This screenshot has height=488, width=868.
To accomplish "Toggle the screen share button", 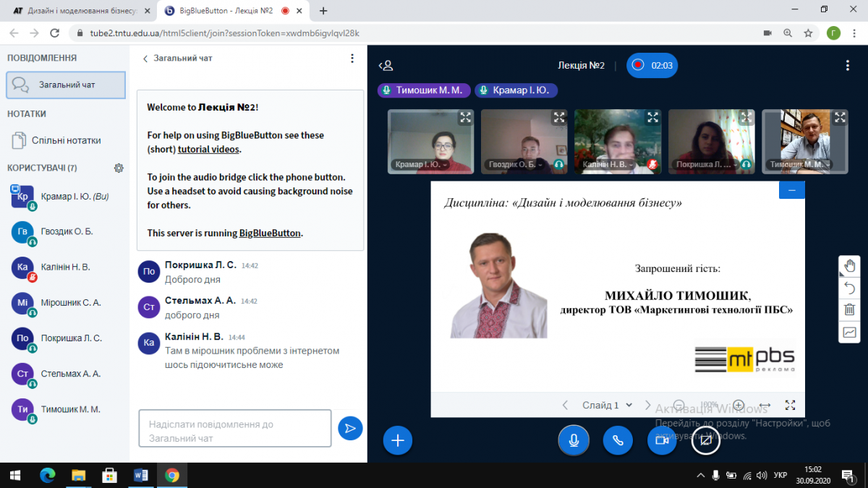I will (x=705, y=440).
